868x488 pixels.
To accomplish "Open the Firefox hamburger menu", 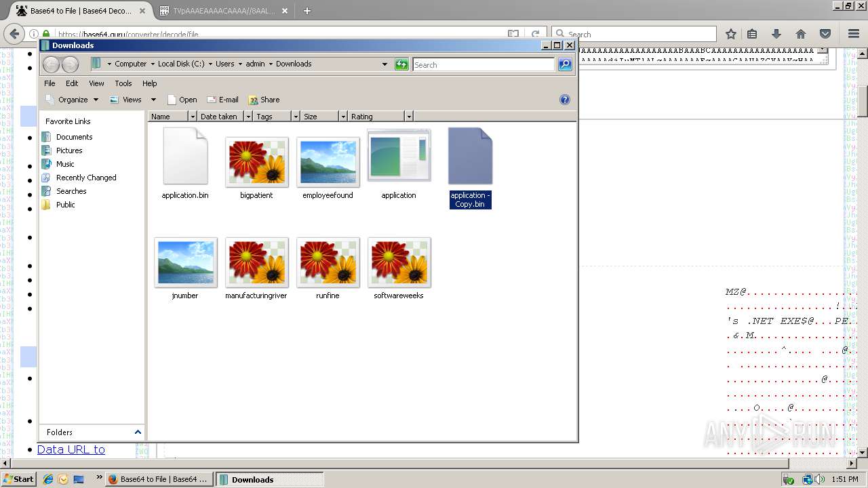I will point(854,34).
